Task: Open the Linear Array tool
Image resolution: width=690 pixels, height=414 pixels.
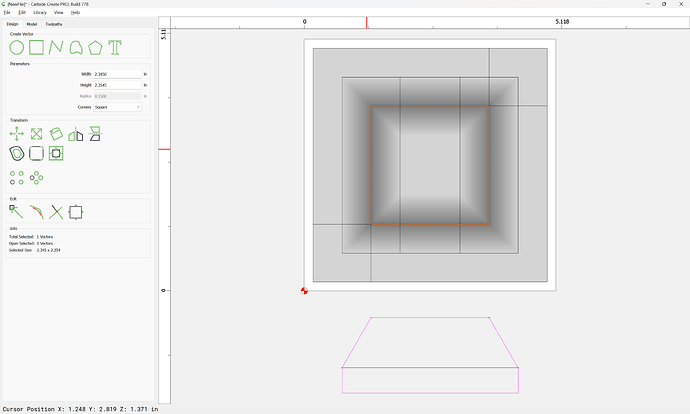Action: [x=17, y=178]
